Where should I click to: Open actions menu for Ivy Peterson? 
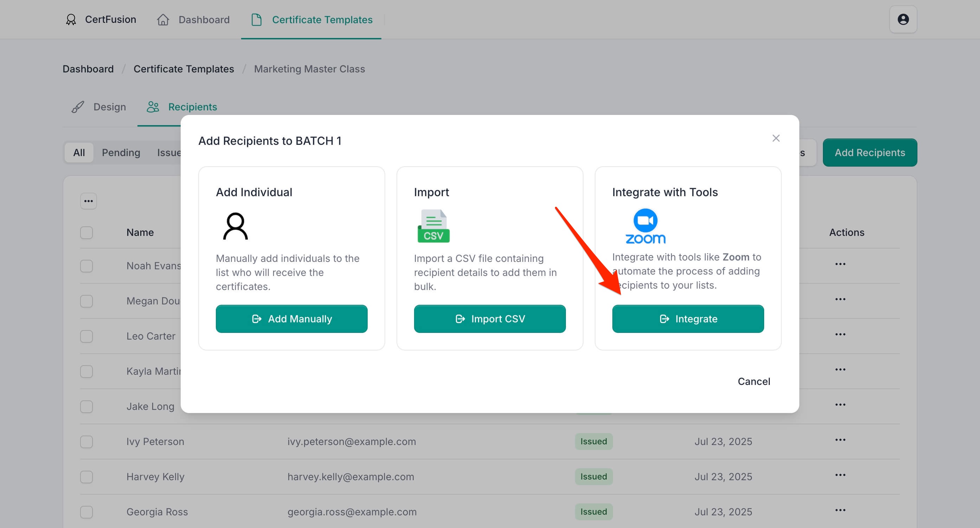coord(840,440)
